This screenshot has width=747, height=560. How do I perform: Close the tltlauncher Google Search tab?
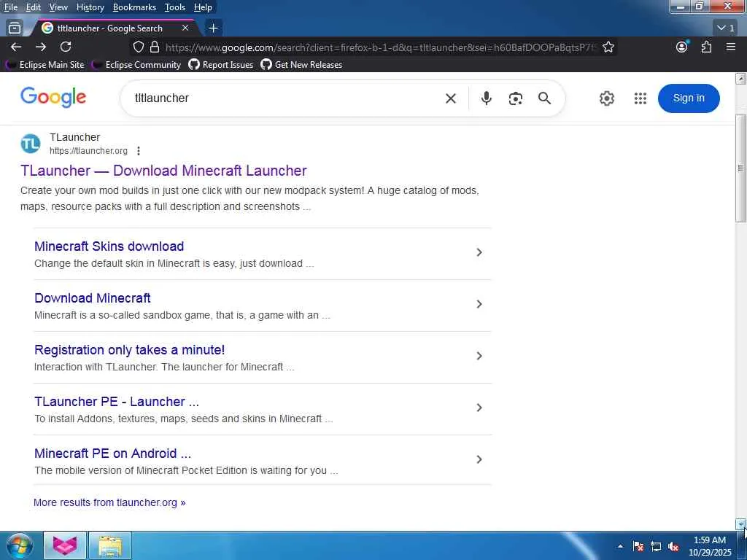pyautogui.click(x=185, y=28)
